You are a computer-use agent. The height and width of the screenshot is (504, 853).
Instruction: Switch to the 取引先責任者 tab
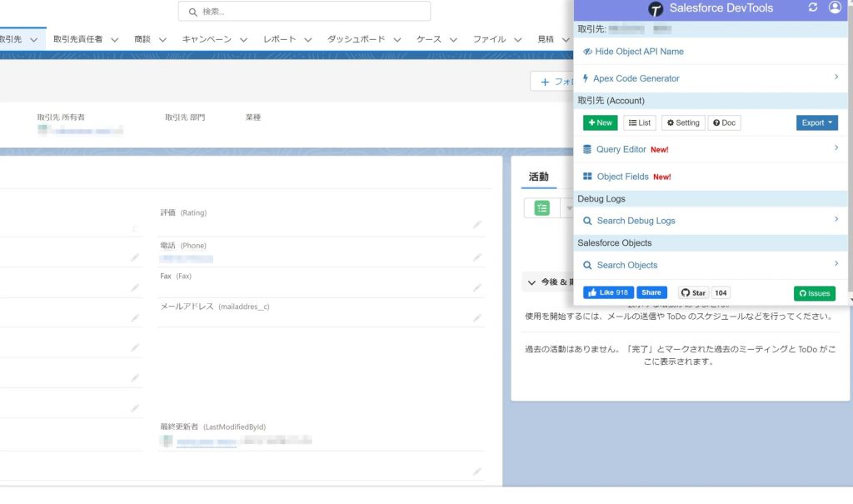tap(77, 39)
